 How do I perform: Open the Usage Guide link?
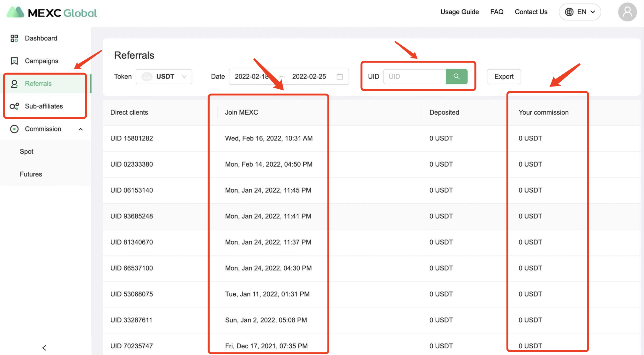(460, 12)
